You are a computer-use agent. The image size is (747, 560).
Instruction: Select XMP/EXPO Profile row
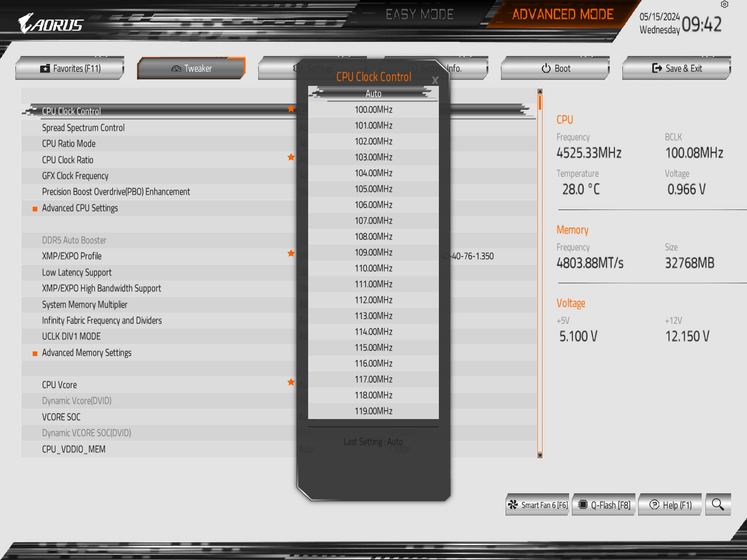click(x=279, y=256)
